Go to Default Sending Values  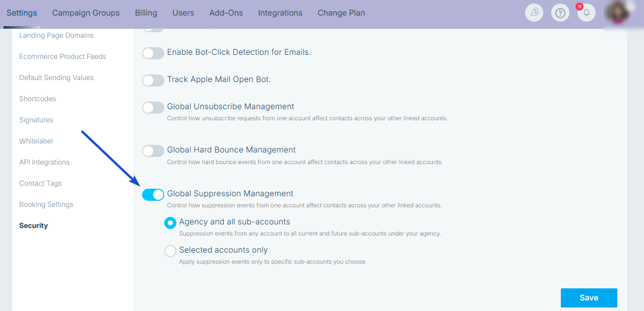point(56,77)
